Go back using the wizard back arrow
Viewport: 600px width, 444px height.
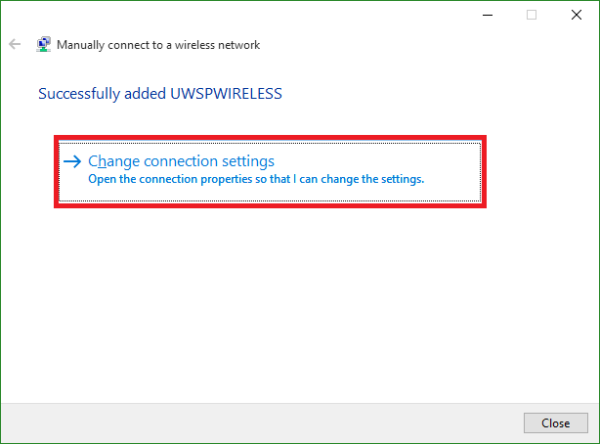15,44
